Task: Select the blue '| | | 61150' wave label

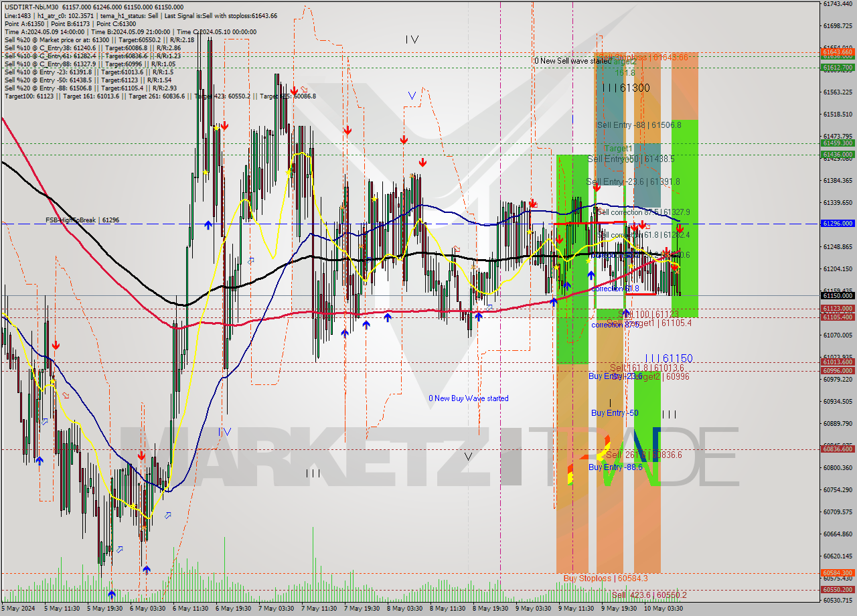Action: pos(669,358)
